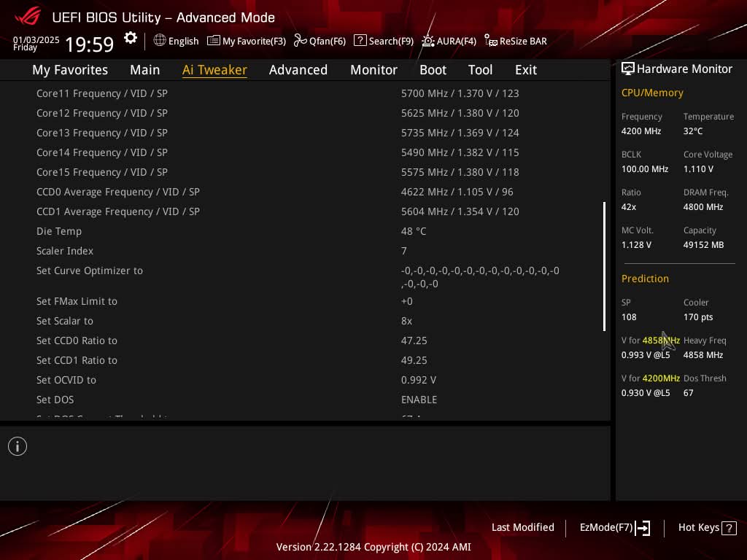Open the Tool tab
The height and width of the screenshot is (560, 747).
pos(480,70)
